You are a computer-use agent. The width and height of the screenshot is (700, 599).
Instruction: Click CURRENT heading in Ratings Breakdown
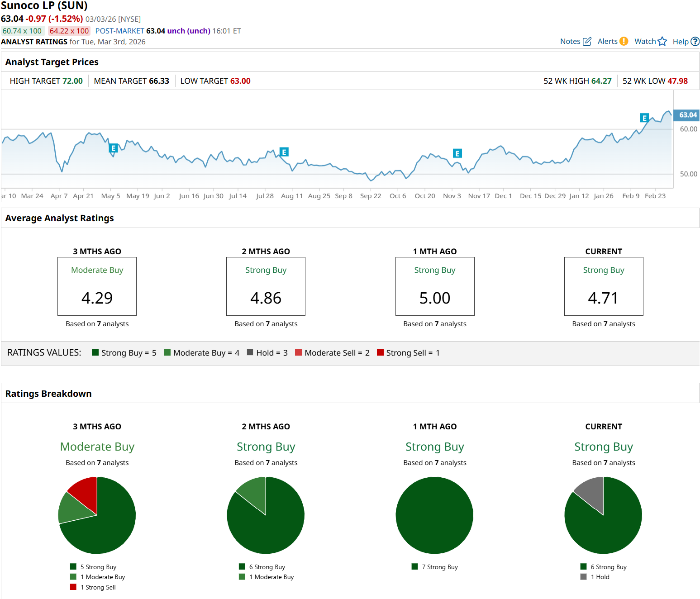coord(604,427)
